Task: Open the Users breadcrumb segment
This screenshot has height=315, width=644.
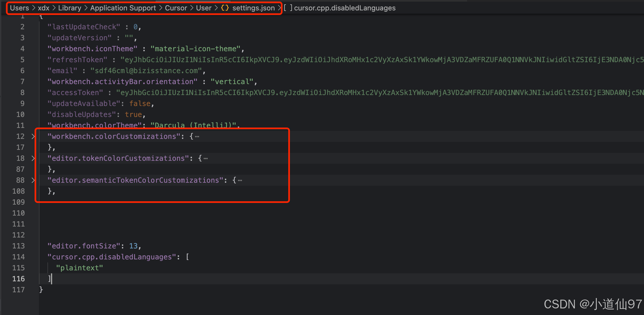Action: (x=19, y=8)
